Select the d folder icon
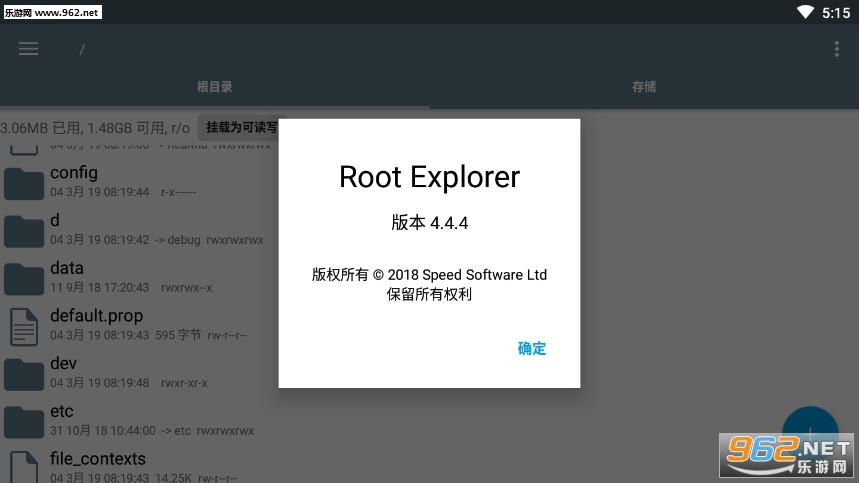 [24, 231]
